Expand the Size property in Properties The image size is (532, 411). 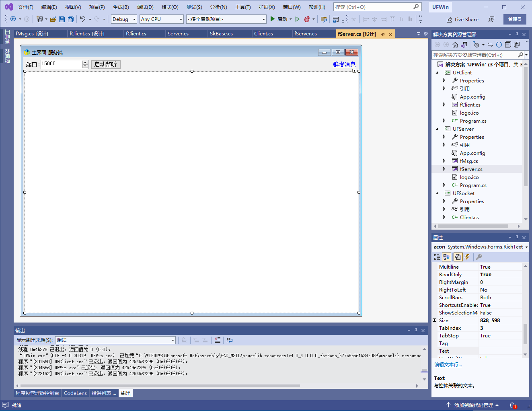click(x=434, y=320)
